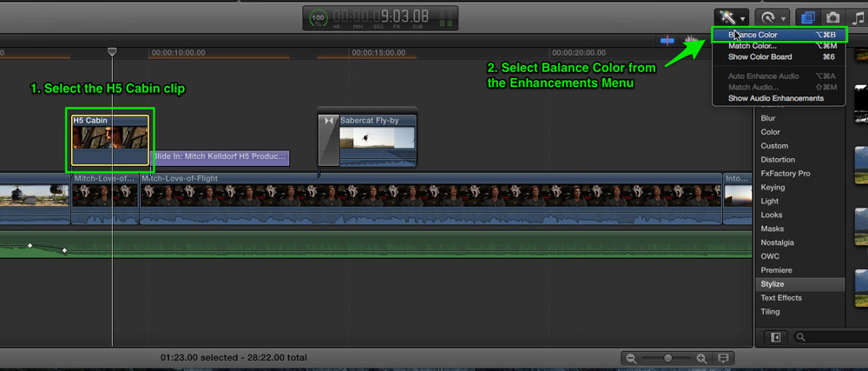Open the Enhancements magic wand menu

[732, 17]
